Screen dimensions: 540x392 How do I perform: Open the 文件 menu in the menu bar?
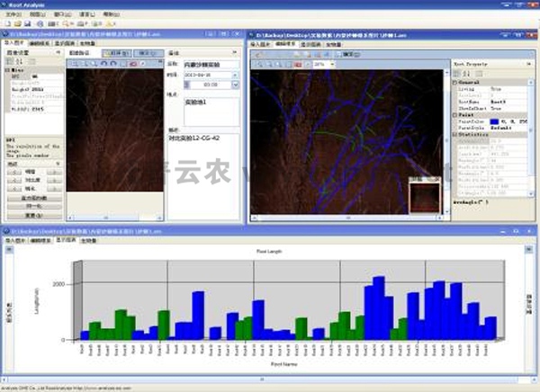tap(12, 15)
